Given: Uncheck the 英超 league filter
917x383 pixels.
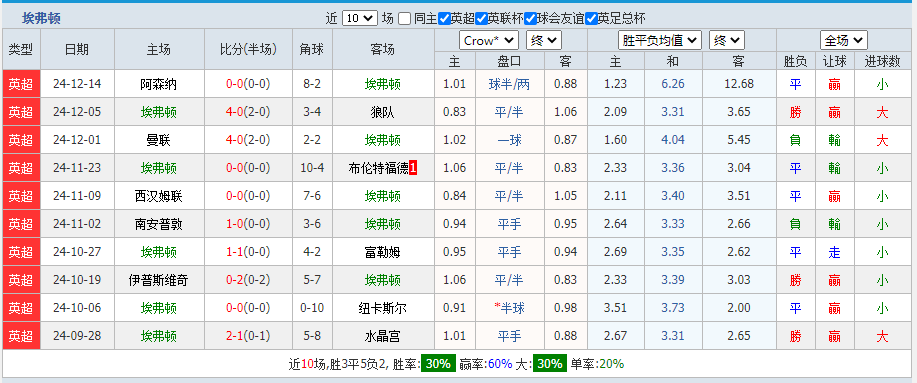Looking at the screenshot, I should coord(444,19).
